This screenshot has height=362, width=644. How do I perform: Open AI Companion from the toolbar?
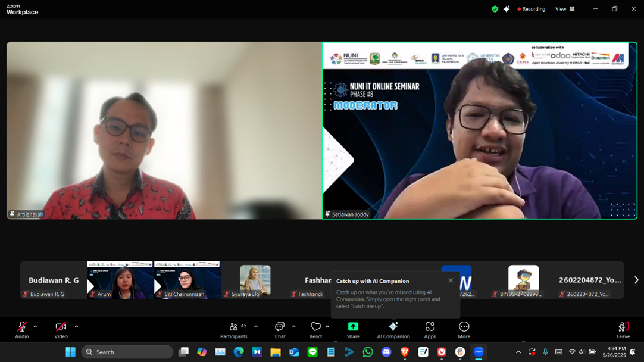point(393,330)
